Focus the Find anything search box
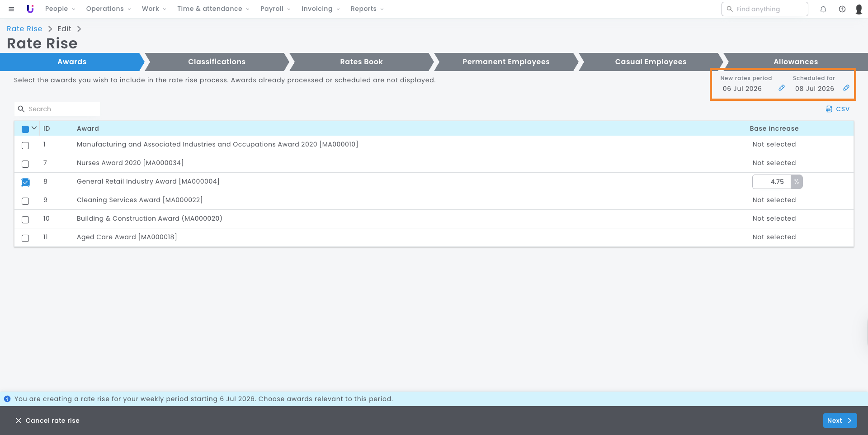Image resolution: width=868 pixels, height=435 pixels. point(765,9)
